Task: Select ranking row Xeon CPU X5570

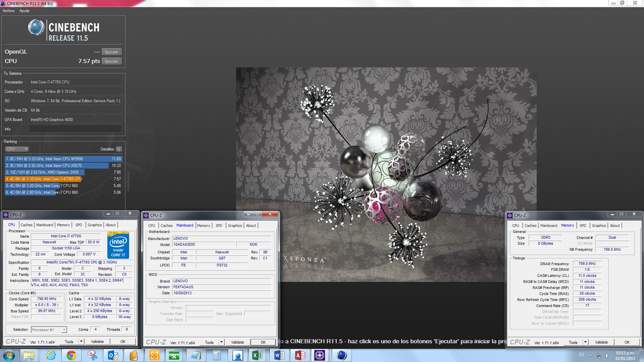Action: [x=63, y=166]
